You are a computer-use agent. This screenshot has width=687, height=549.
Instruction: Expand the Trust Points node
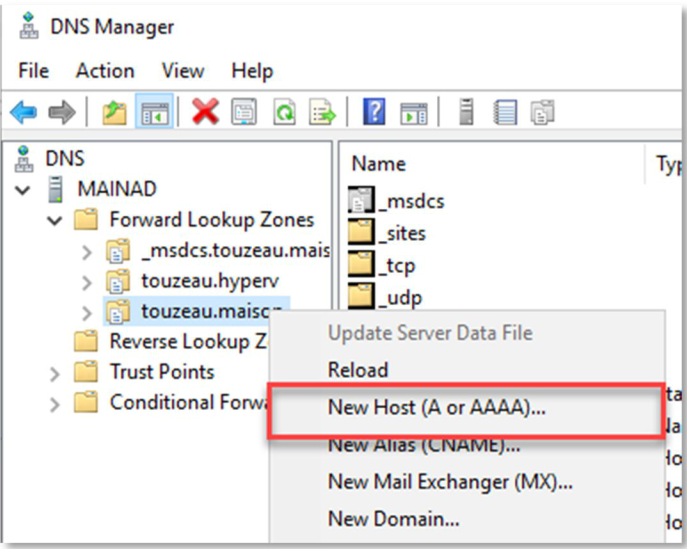click(x=54, y=373)
